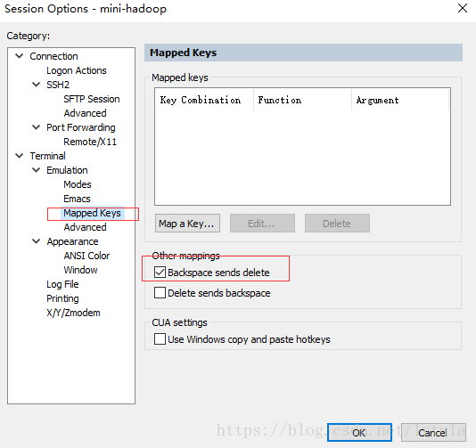Collapse the Appearance node
The width and height of the screenshot is (476, 448).
coord(37,241)
